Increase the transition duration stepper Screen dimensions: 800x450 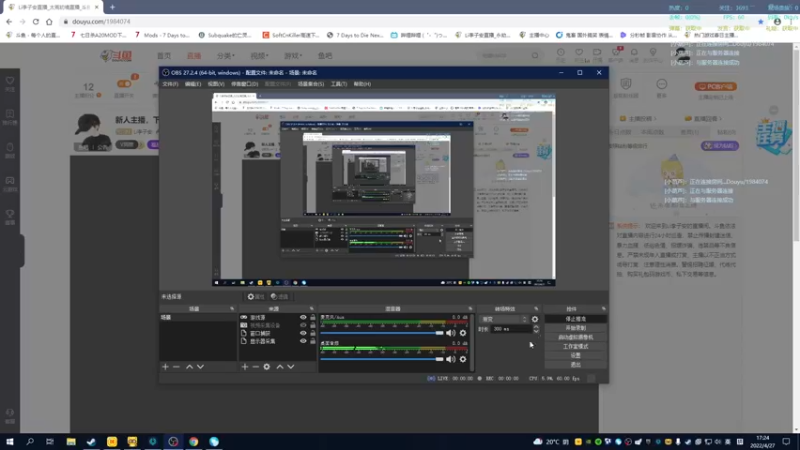(536, 327)
